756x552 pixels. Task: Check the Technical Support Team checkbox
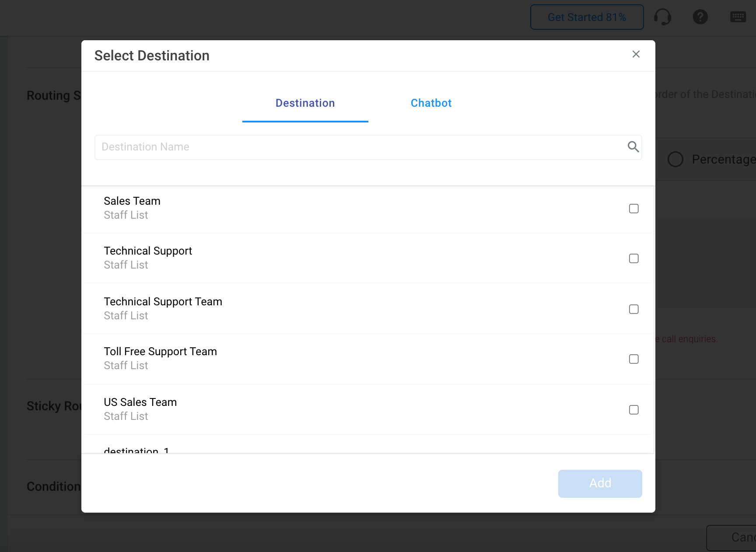(x=634, y=309)
